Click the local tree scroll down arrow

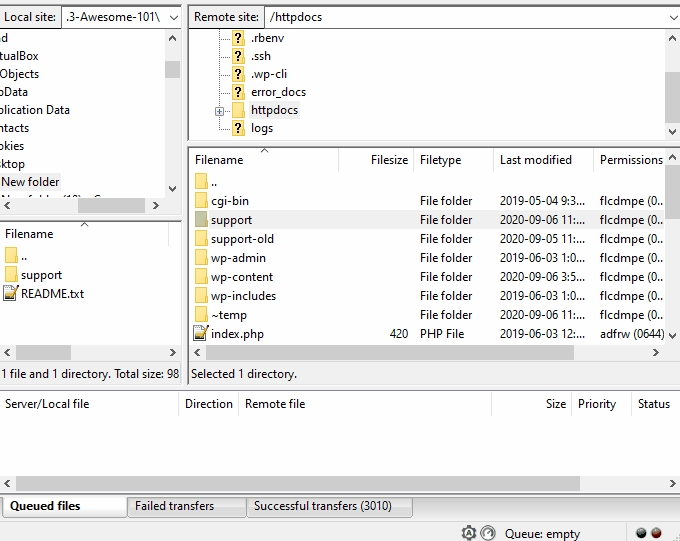pyautogui.click(x=173, y=188)
